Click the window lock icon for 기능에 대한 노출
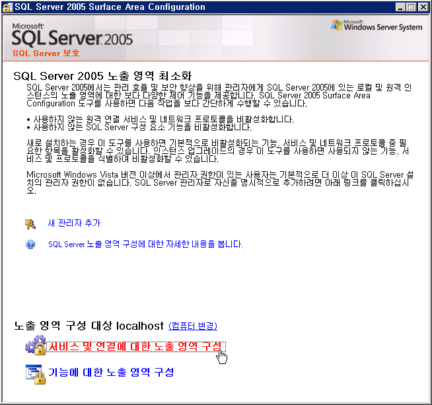The image size is (432, 405). [35, 374]
